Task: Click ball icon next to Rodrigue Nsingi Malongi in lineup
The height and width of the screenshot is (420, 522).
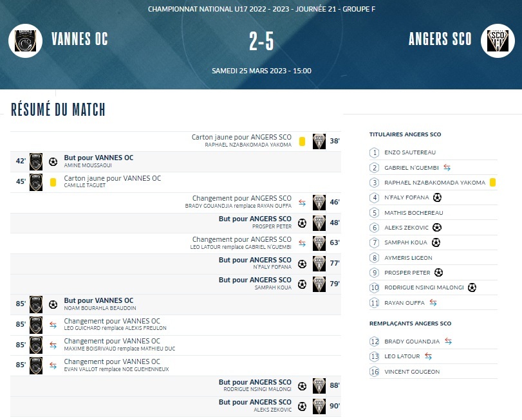Action: point(472,288)
